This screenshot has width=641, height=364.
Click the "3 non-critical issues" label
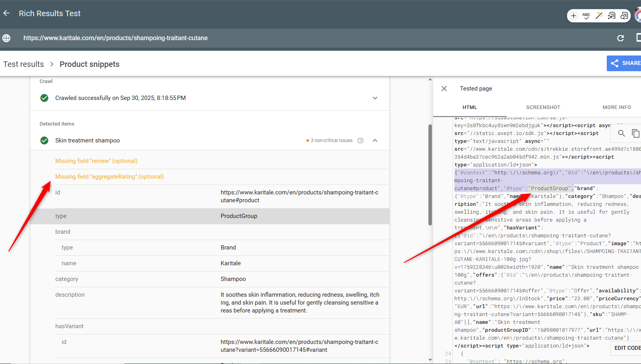(332, 140)
